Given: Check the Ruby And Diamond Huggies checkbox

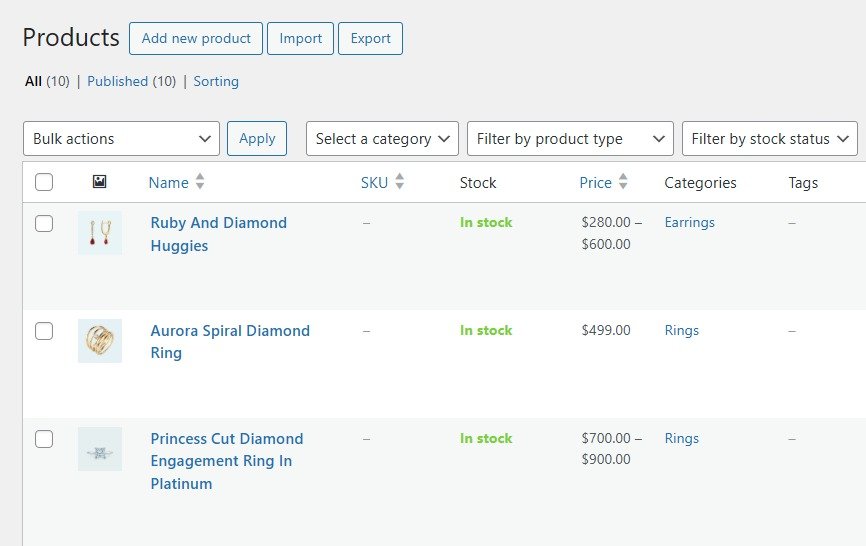Looking at the screenshot, I should (44, 224).
